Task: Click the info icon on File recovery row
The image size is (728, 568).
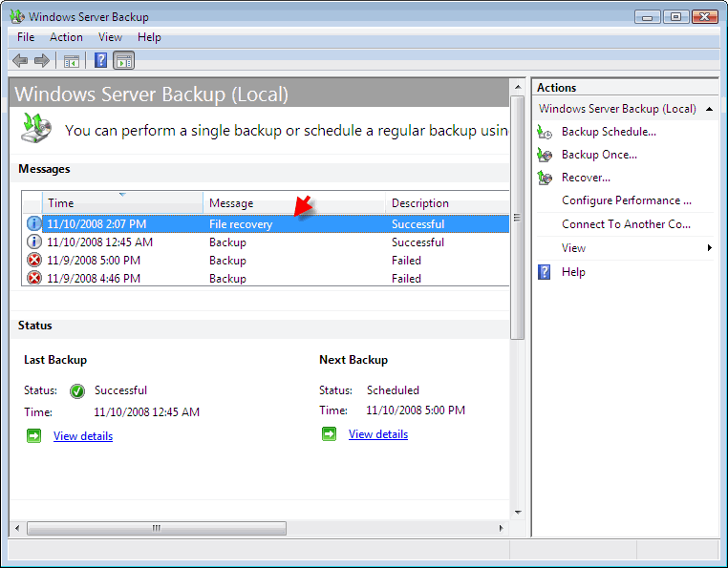Action: (x=33, y=223)
